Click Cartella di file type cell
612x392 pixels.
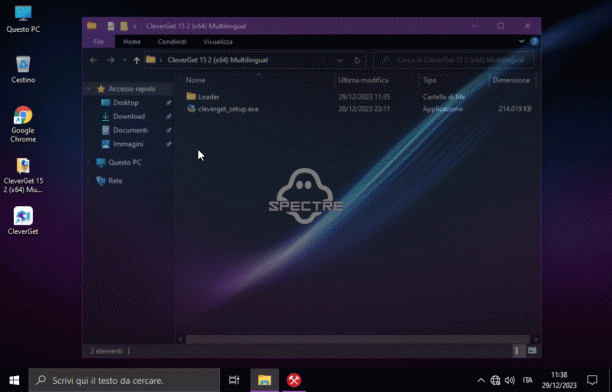[444, 96]
